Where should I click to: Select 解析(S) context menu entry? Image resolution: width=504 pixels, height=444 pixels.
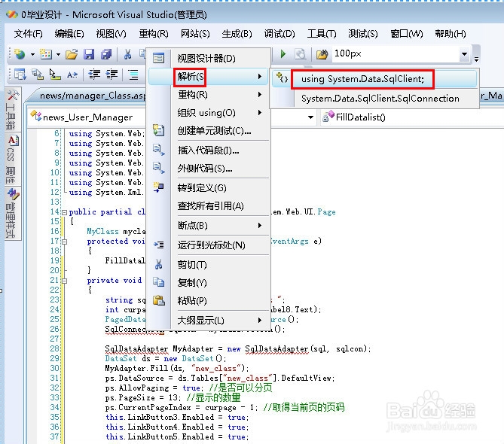point(208,77)
